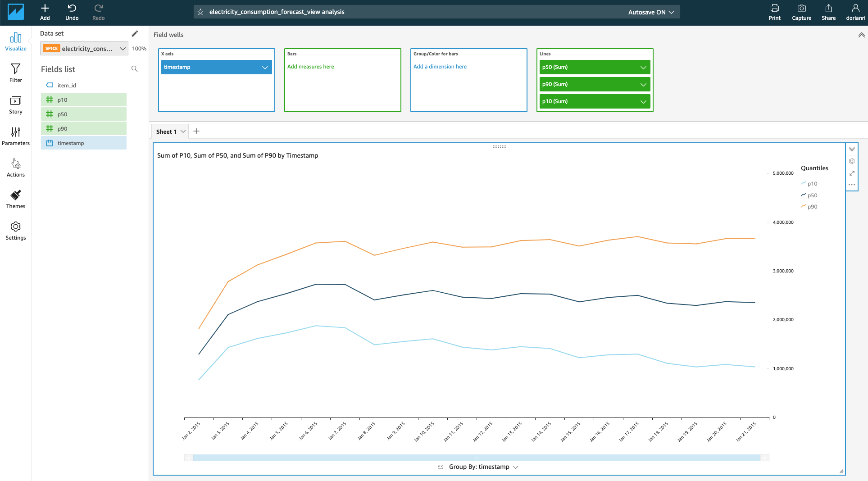The image size is (868, 481).
Task: Add a new sheet tab
Action: [x=196, y=132]
